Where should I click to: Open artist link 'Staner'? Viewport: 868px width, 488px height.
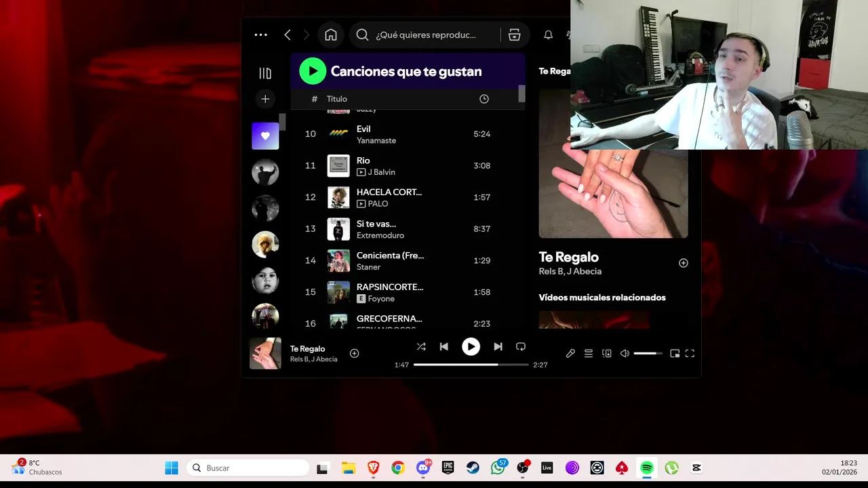pos(368,267)
